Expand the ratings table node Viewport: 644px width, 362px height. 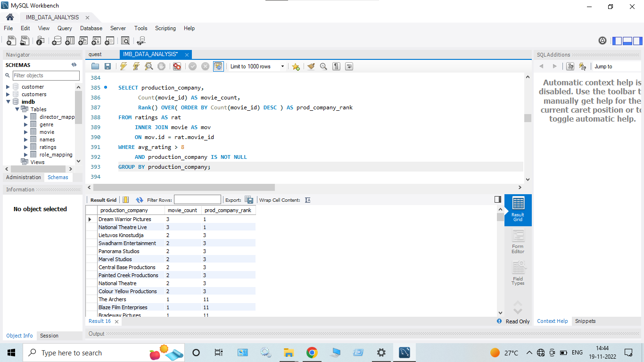[x=26, y=147]
